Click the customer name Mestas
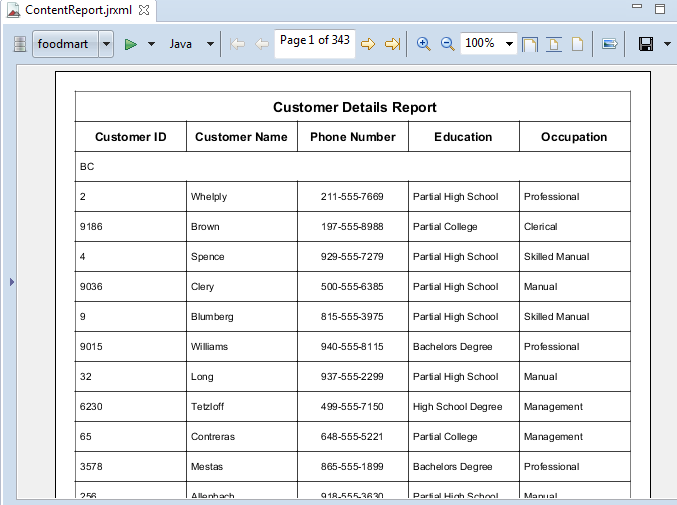677x505 pixels. (207, 467)
